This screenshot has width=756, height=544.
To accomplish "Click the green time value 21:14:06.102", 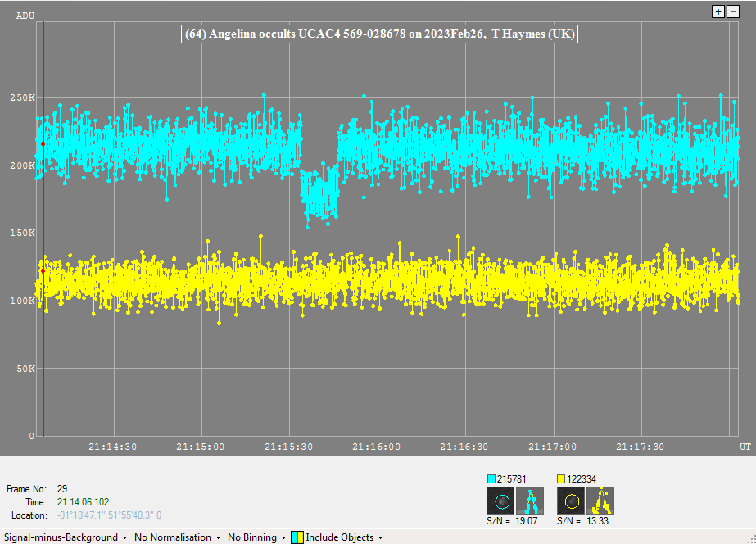I will click(x=83, y=501).
